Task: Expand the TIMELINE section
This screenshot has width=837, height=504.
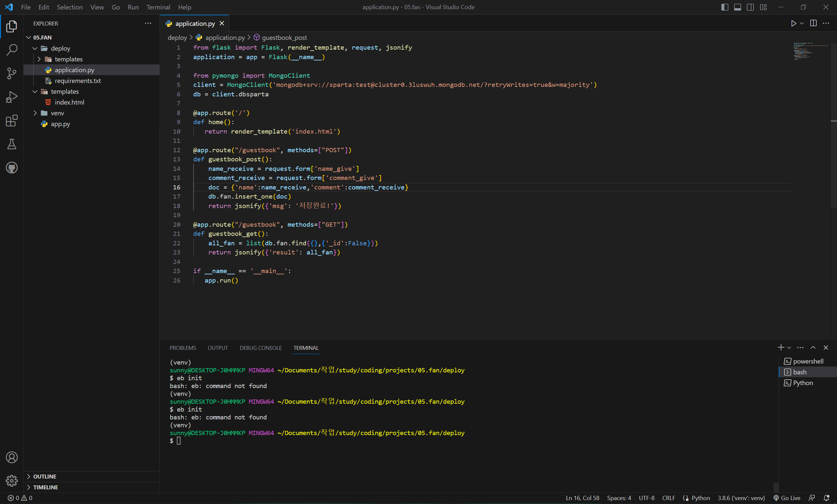Action: tap(92, 487)
